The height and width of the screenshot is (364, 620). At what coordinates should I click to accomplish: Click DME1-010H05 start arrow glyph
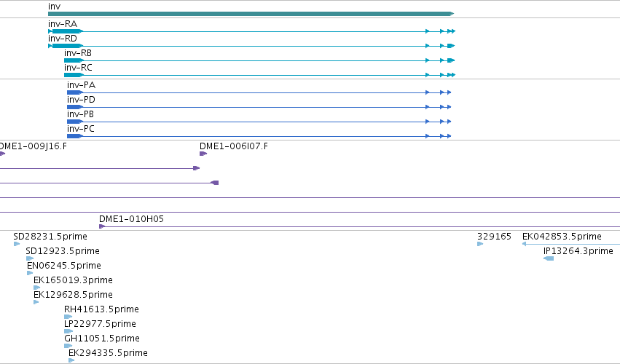(x=101, y=226)
